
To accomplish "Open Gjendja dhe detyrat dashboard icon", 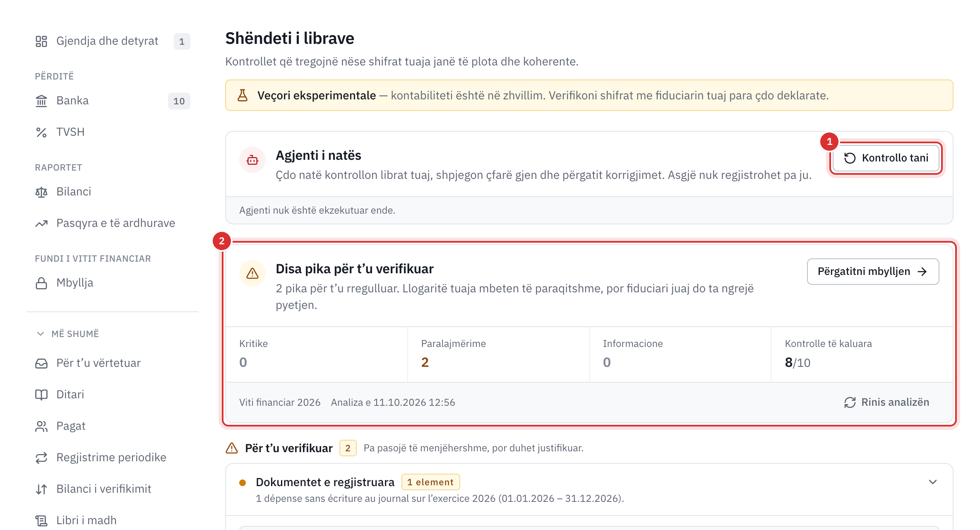I will 41,41.
